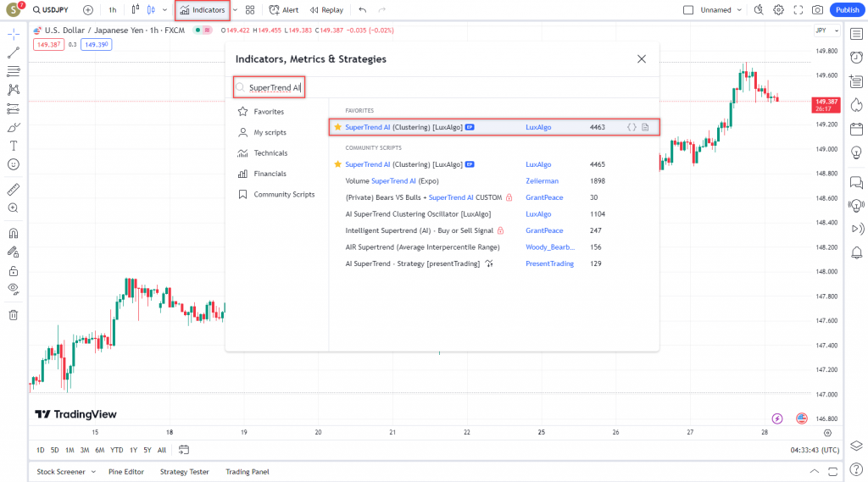
Task: Enter fullscreen mode
Action: click(798, 10)
